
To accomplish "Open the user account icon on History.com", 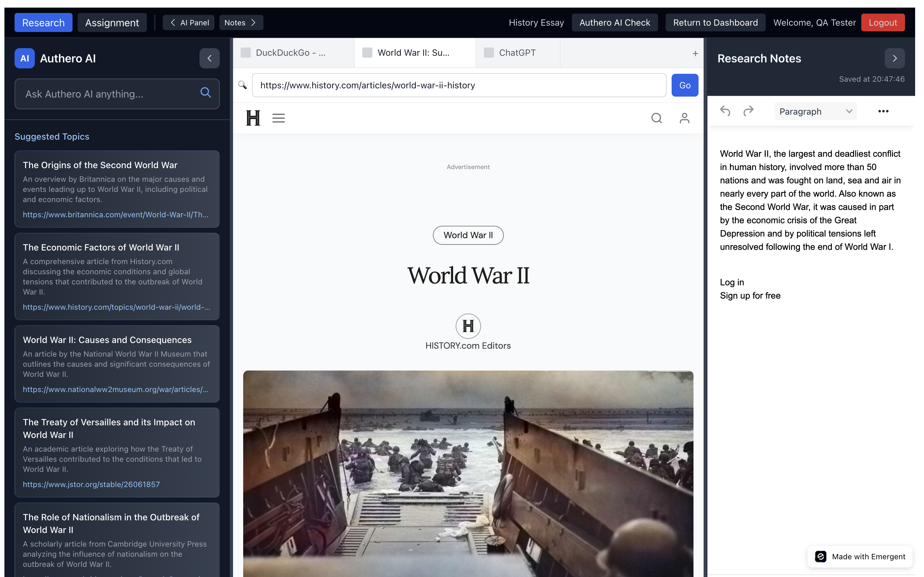I will click(x=684, y=118).
